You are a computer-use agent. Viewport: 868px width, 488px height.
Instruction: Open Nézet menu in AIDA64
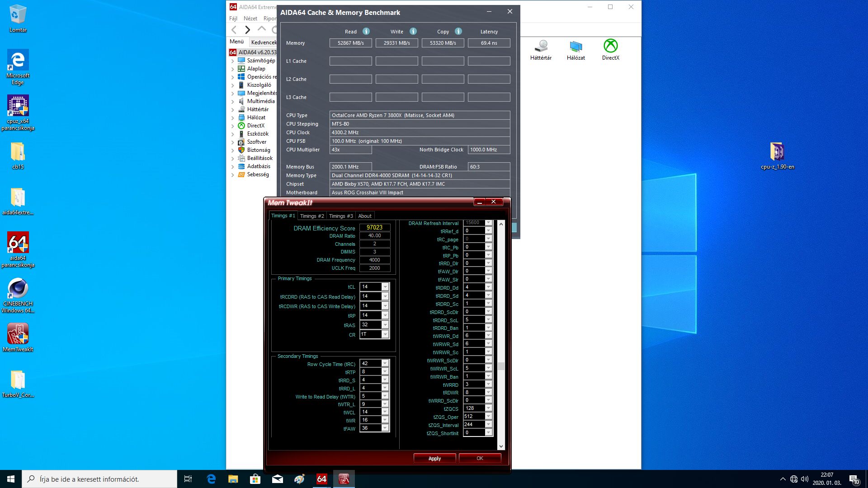tap(250, 19)
